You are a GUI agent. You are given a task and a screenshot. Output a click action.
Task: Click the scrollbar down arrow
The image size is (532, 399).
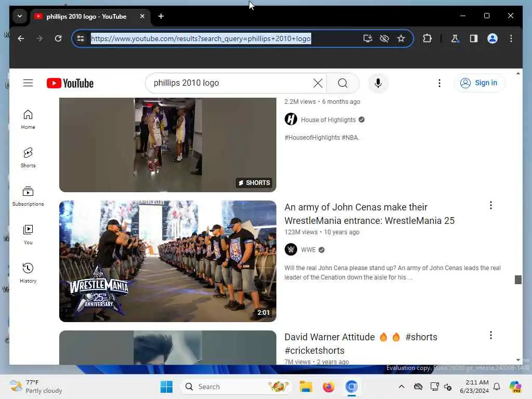click(x=518, y=360)
